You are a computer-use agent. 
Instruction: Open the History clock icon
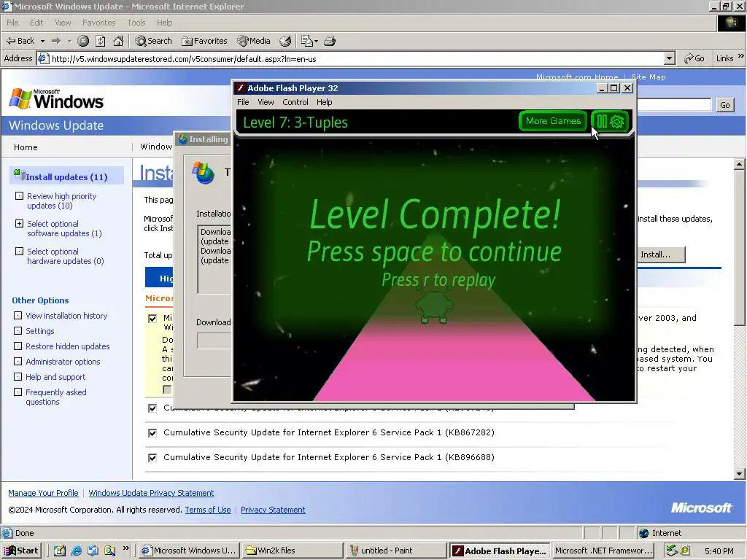285,41
